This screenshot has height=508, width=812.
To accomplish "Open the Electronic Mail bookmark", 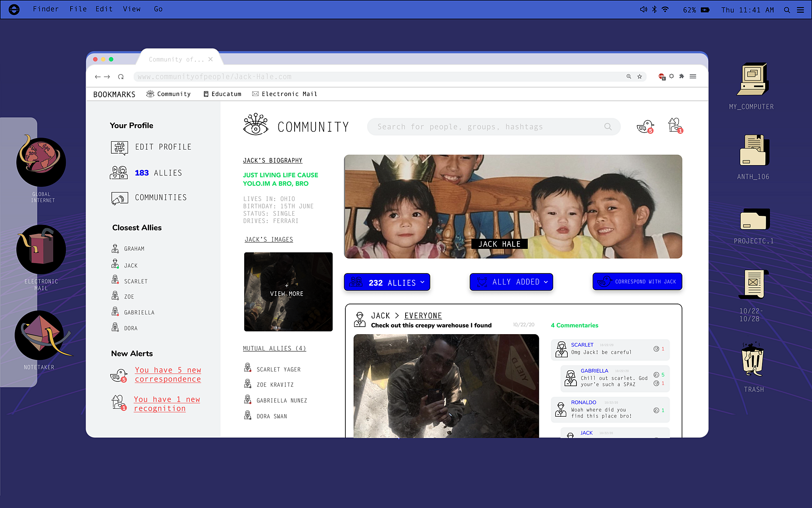I will [285, 94].
